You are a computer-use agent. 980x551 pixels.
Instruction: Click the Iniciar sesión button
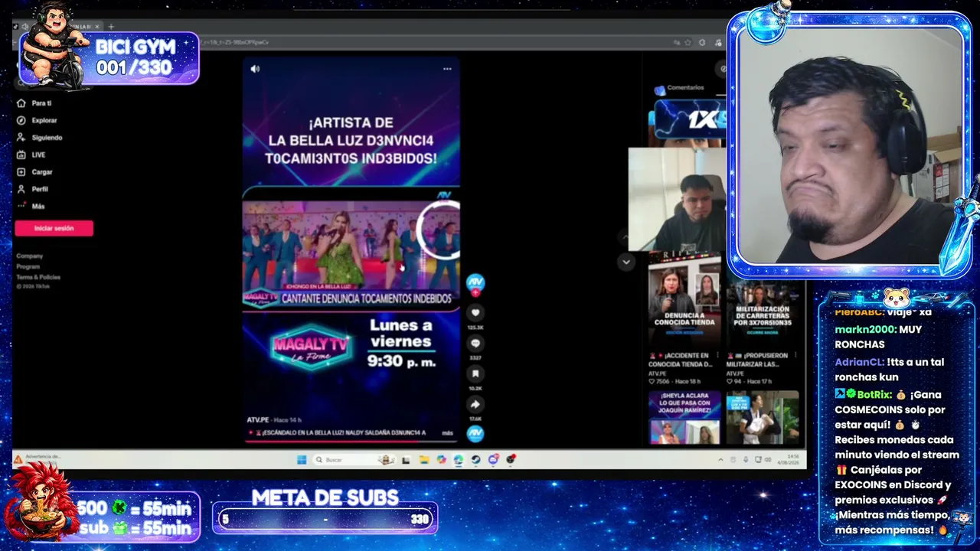coord(54,228)
